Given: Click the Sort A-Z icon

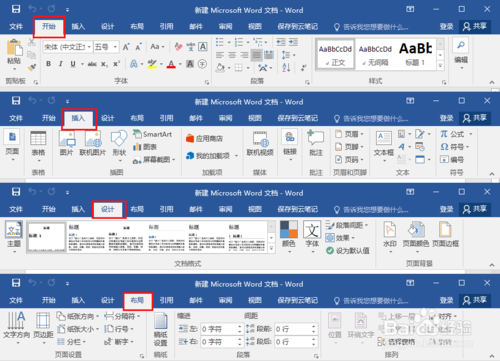Looking at the screenshot, I should coord(286,68).
